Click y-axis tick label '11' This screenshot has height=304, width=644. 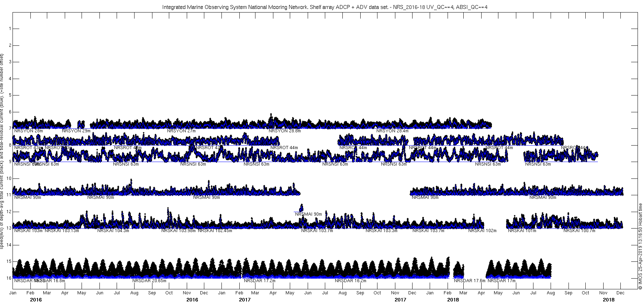(x=9, y=195)
